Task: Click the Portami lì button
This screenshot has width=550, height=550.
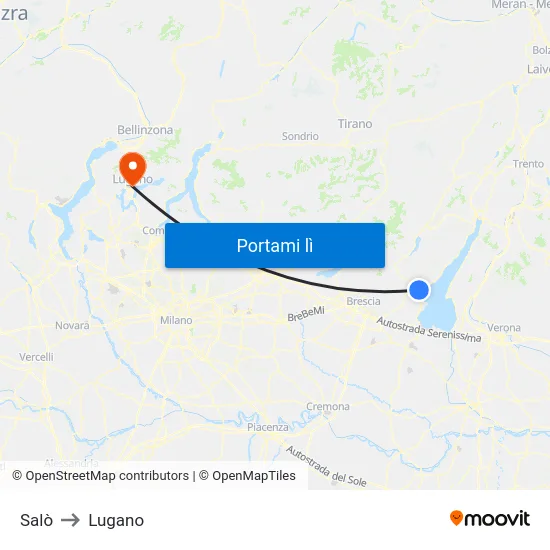Action: click(x=275, y=246)
